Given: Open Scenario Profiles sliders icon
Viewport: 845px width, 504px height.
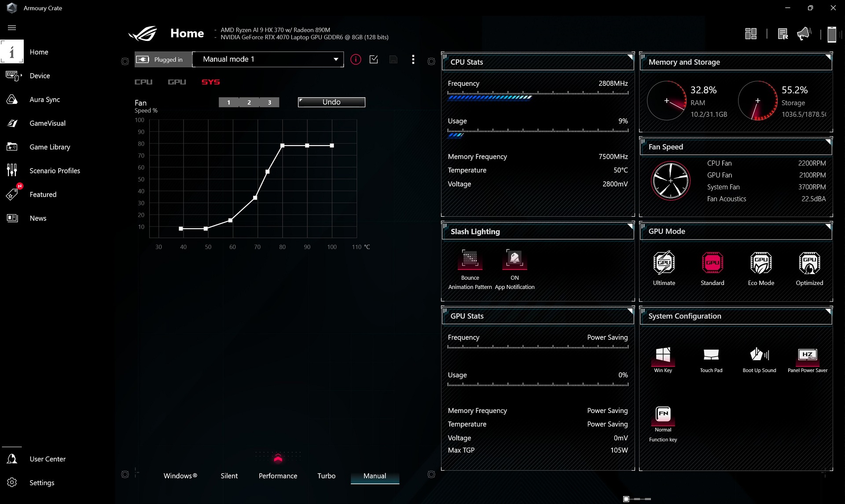Looking at the screenshot, I should [x=12, y=171].
